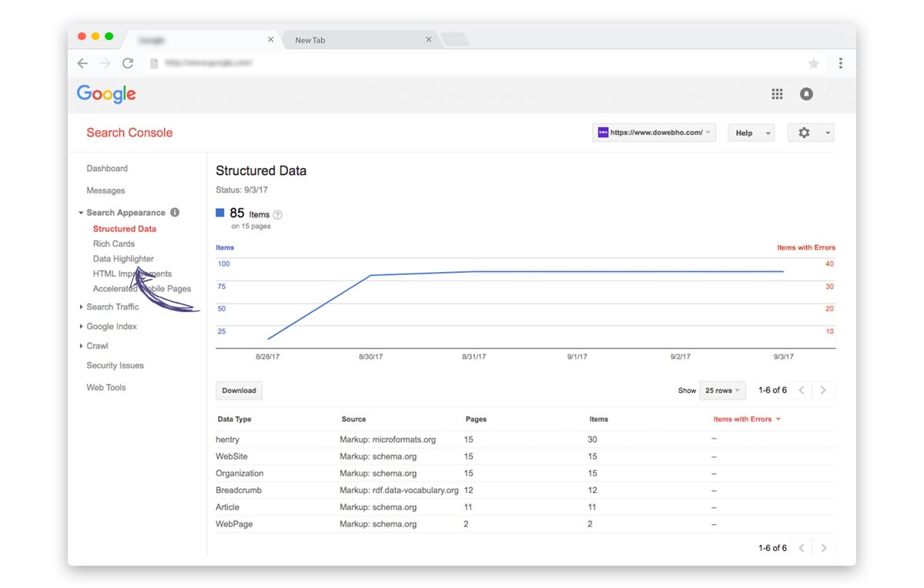Click 'Markup: rdf.data-vocabulary.org' source cell

pos(399,490)
